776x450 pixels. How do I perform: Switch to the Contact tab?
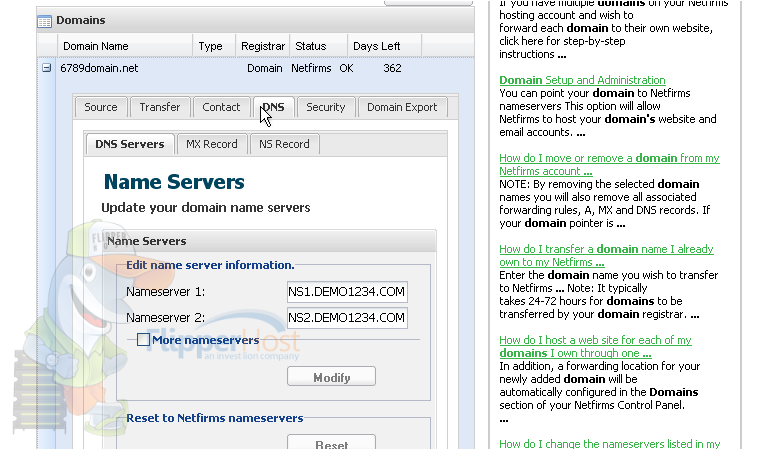(x=221, y=107)
